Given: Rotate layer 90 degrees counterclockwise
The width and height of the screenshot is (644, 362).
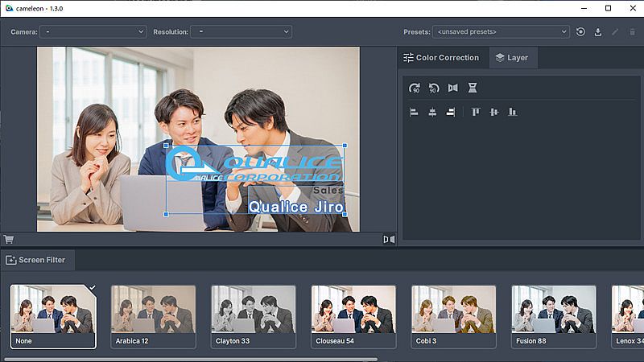Looking at the screenshot, I should 434,88.
